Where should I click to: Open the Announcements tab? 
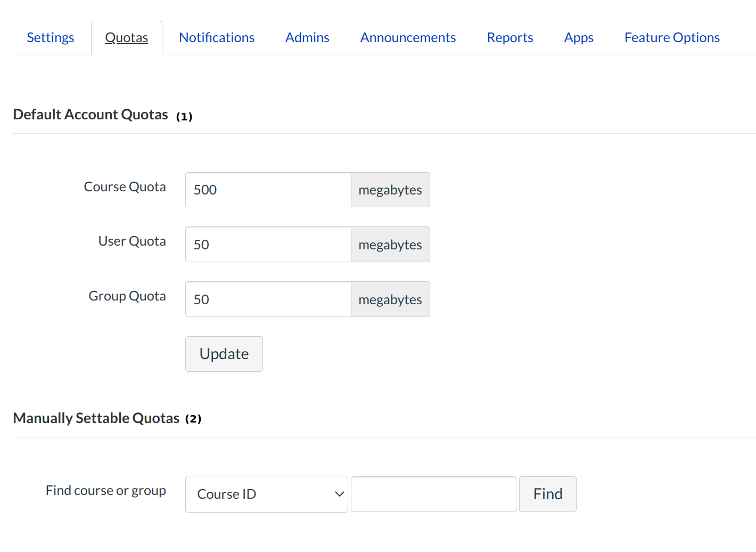click(x=408, y=38)
